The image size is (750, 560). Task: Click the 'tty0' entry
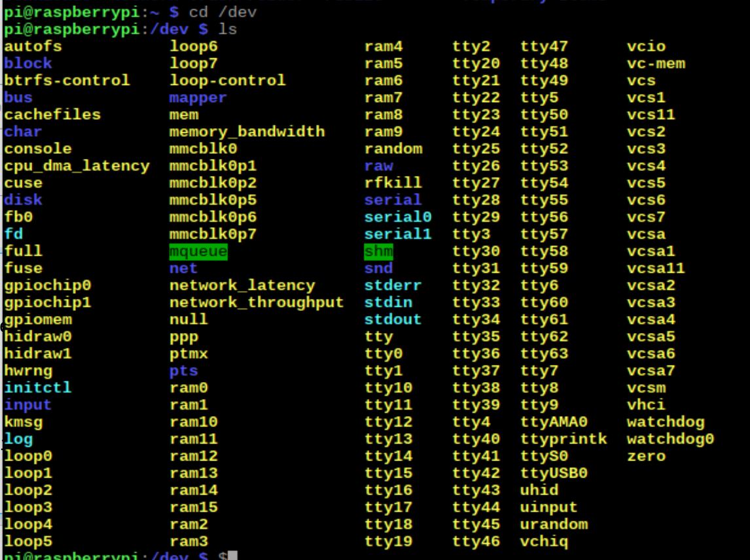(384, 354)
